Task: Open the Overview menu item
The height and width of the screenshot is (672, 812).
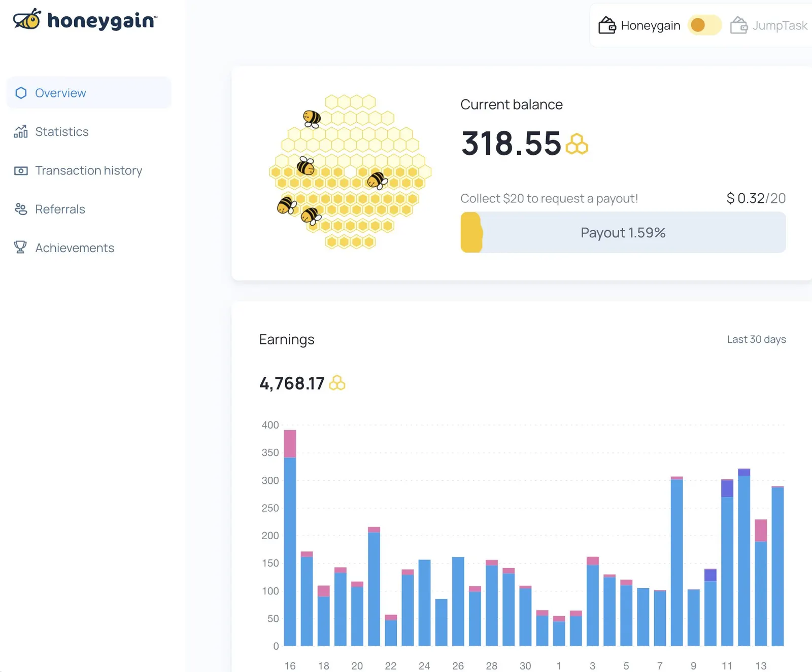Action: (x=89, y=93)
